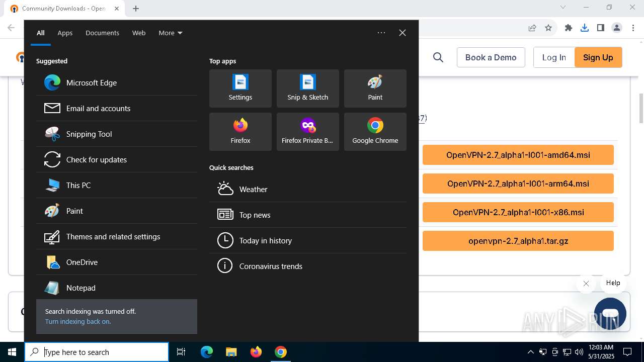Viewport: 644px width, 362px height.
Task: Launch Firefox Private Browsing tile
Action: click(x=308, y=132)
